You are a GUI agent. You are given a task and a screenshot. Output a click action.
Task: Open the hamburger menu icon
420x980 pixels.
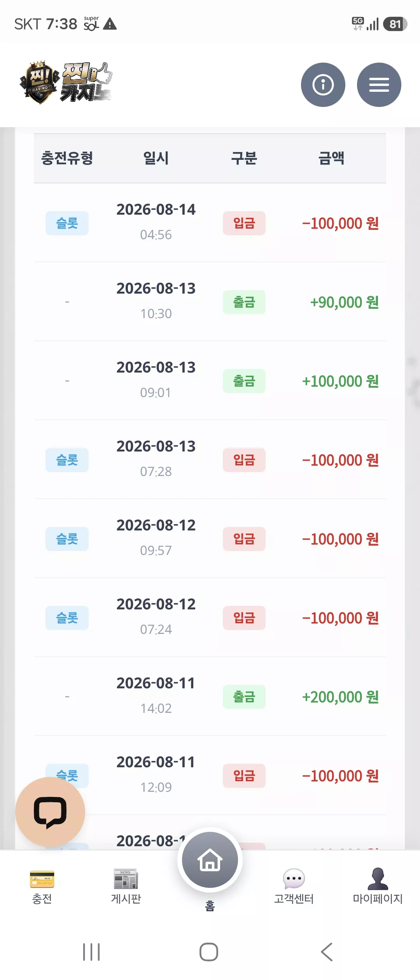coord(379,85)
